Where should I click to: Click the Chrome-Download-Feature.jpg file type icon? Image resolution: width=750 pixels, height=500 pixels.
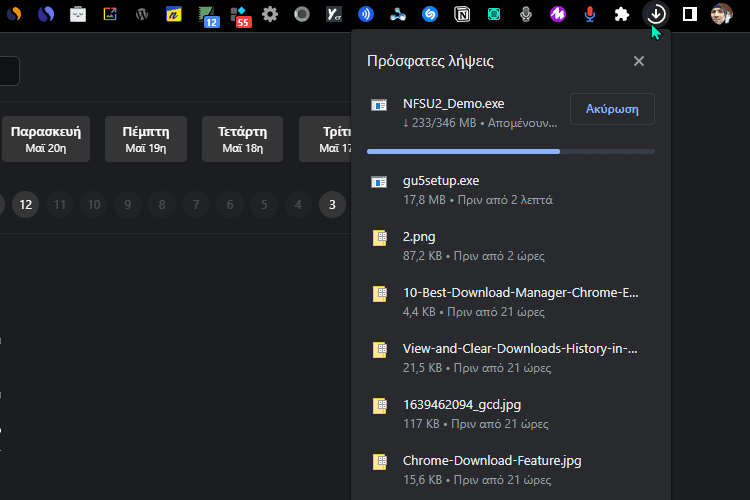(x=380, y=462)
